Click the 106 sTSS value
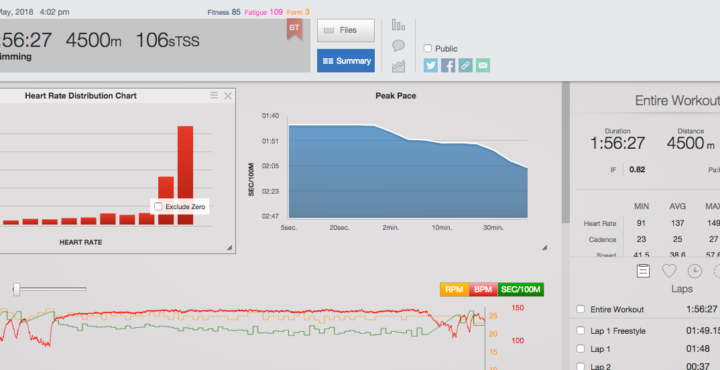720x370 pixels. click(168, 40)
